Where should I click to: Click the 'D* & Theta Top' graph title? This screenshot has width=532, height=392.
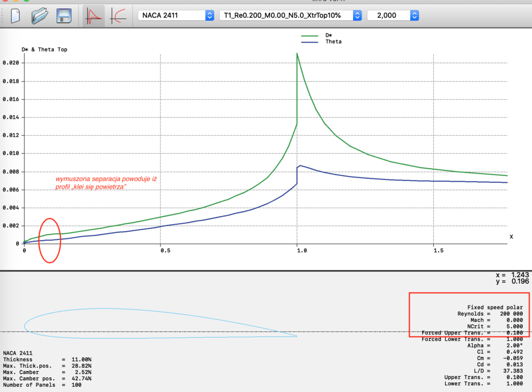[44, 49]
